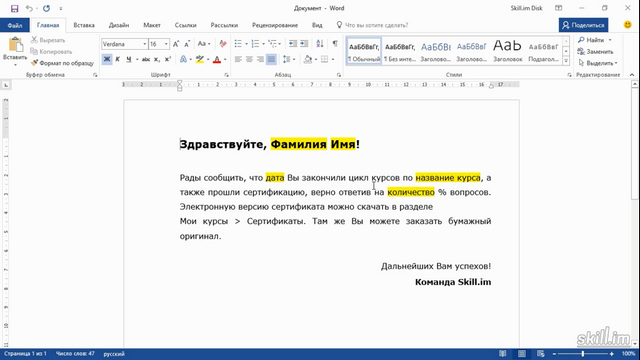Click the tab selector at ruler corner
The image size is (640, 360).
pos(6,85)
